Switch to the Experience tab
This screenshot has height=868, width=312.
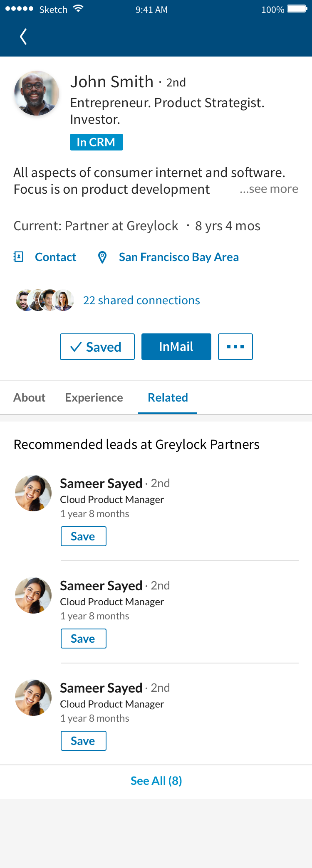[x=94, y=397]
